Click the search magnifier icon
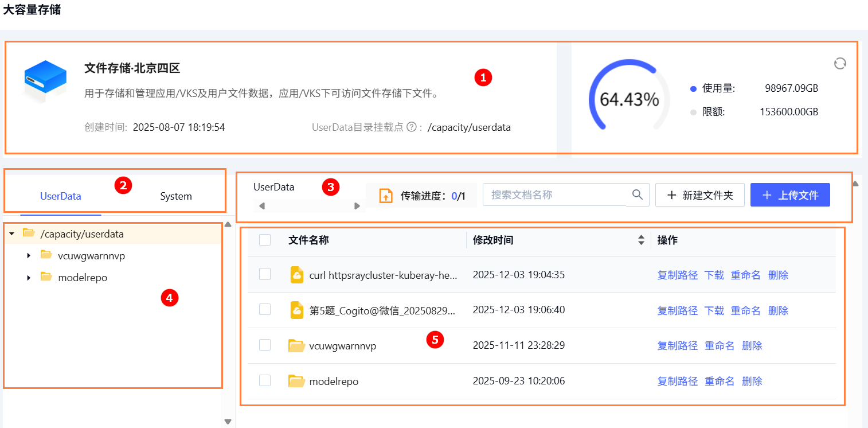 click(637, 194)
